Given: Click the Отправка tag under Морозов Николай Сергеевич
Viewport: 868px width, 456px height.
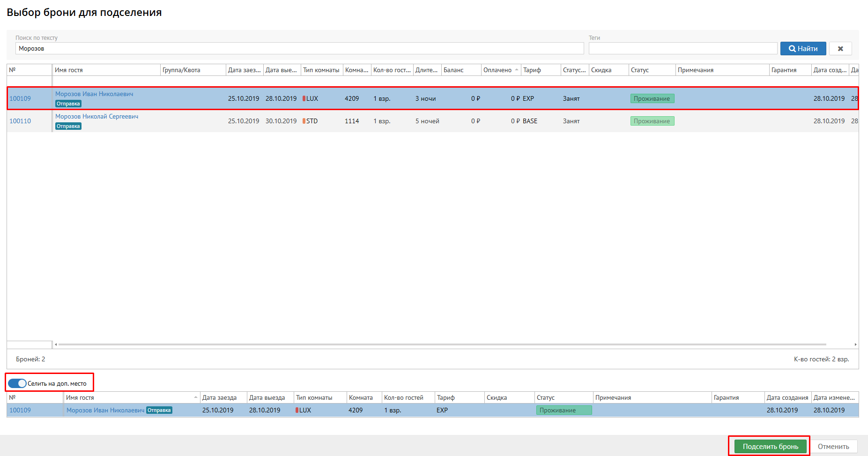Looking at the screenshot, I should point(68,127).
